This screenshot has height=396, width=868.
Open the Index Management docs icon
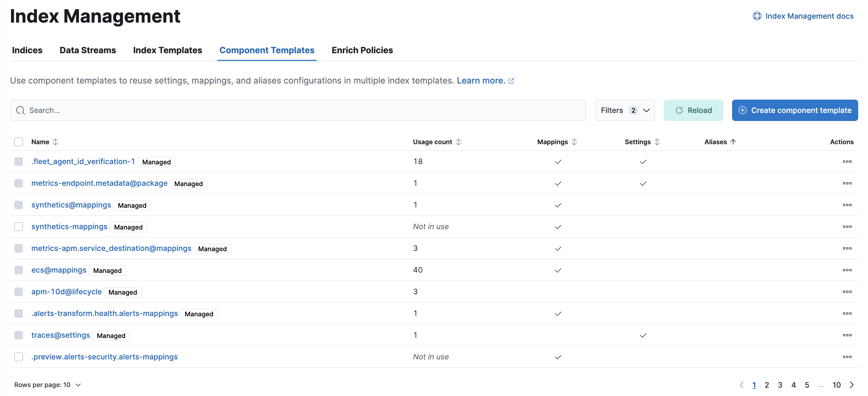757,16
